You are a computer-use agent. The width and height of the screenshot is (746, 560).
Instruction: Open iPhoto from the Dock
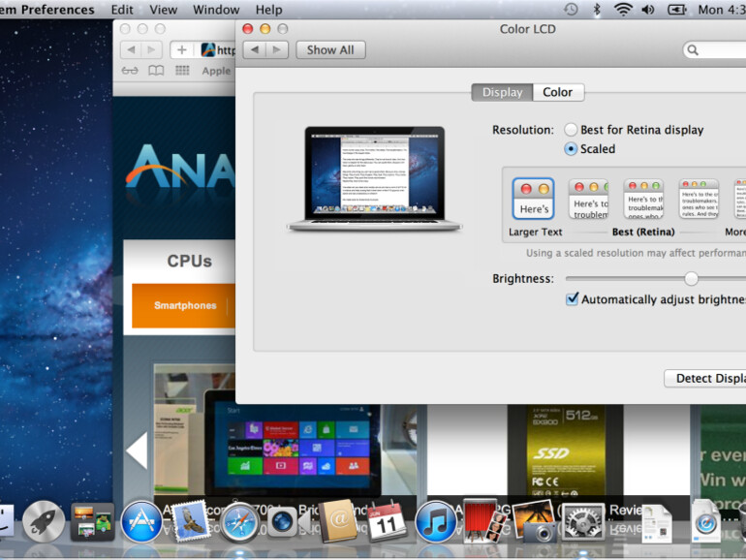534,521
